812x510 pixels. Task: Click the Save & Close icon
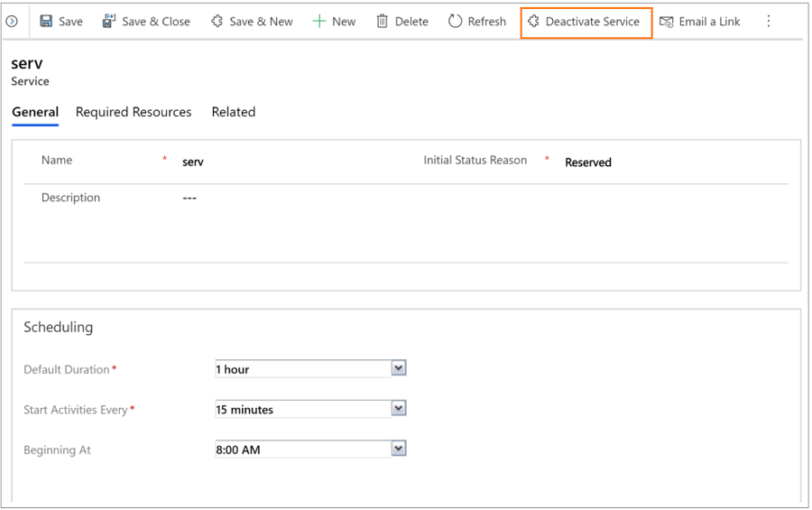click(109, 22)
